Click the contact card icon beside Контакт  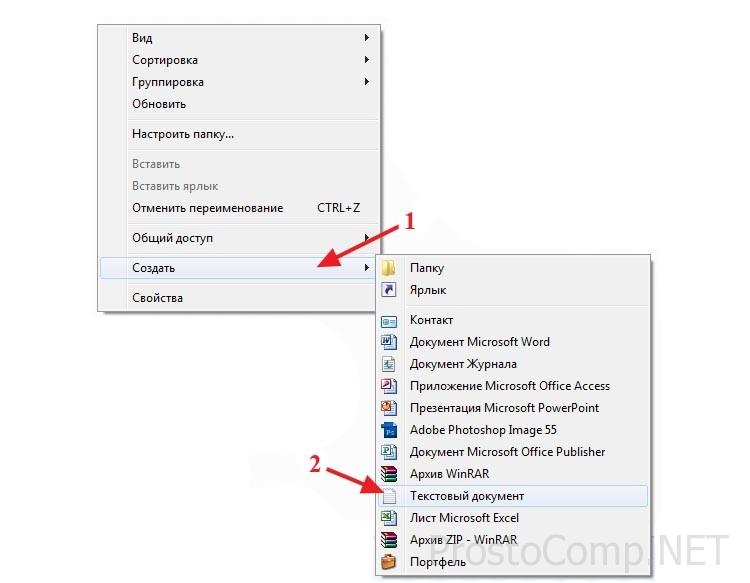388,321
